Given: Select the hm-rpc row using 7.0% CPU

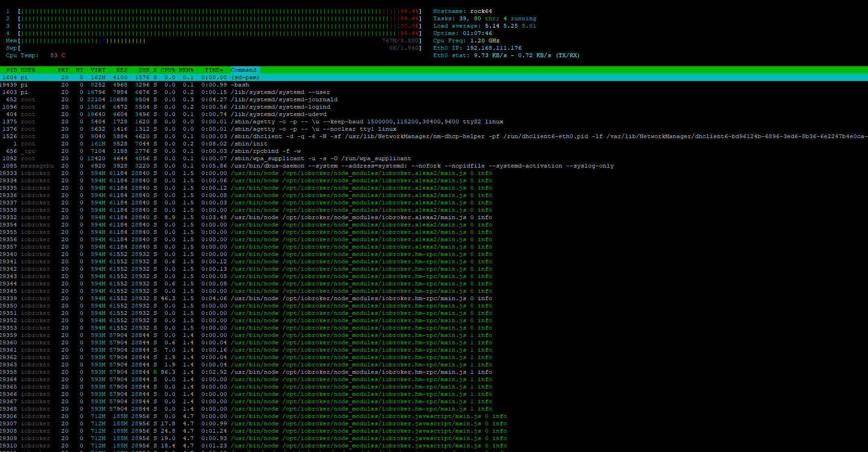Looking at the screenshot, I should pyautogui.click(x=434, y=350).
